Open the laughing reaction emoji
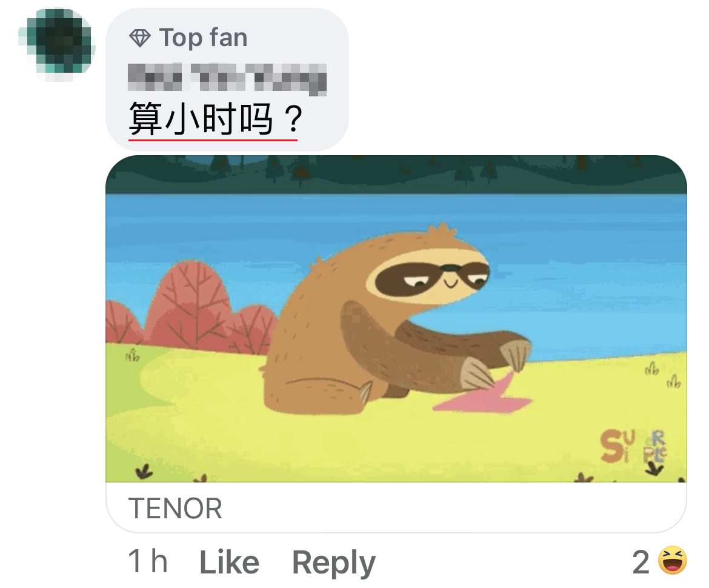The width and height of the screenshot is (709, 588). click(673, 560)
